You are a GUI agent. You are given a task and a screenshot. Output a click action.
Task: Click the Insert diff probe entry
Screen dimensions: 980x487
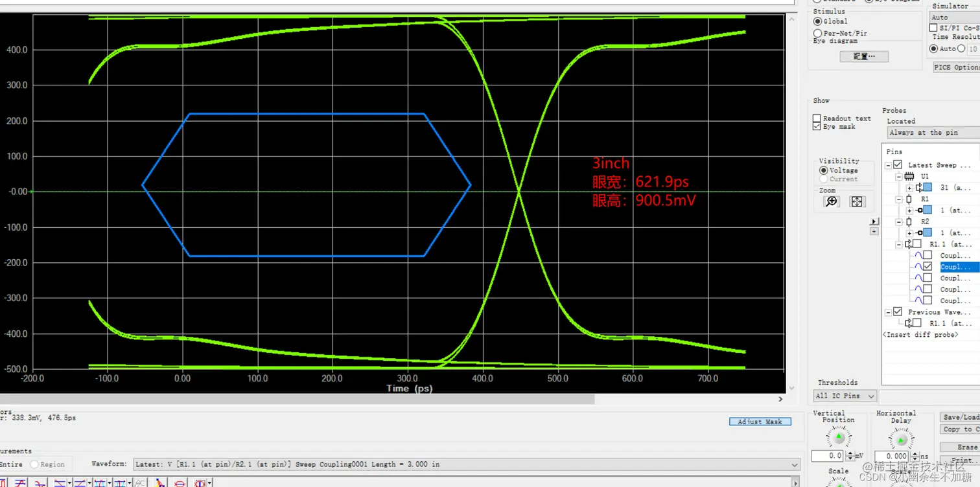click(920, 335)
